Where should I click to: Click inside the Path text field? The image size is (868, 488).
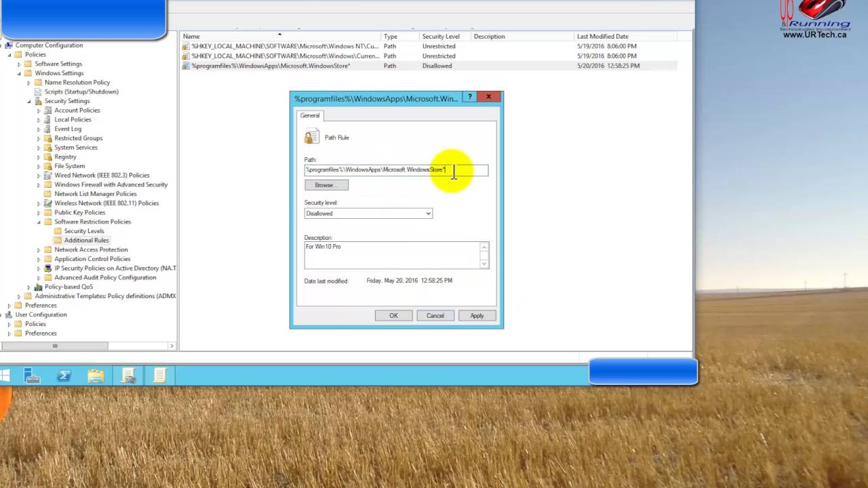tap(393, 169)
